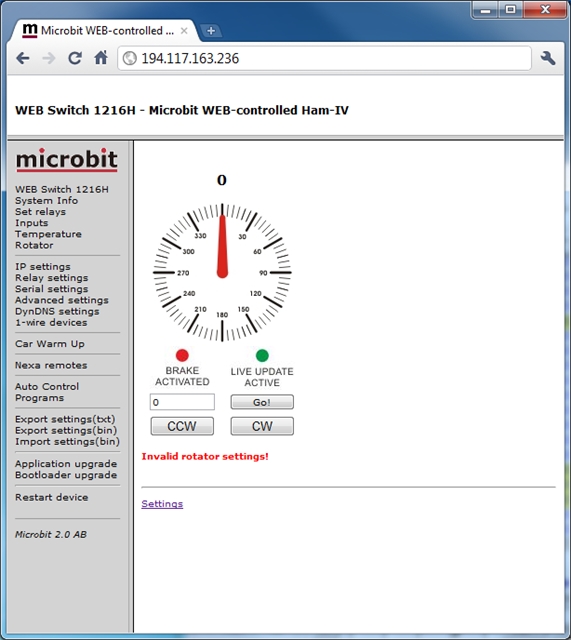The image size is (571, 640).
Task: Open a new tab with the plus button
Action: [x=211, y=31]
